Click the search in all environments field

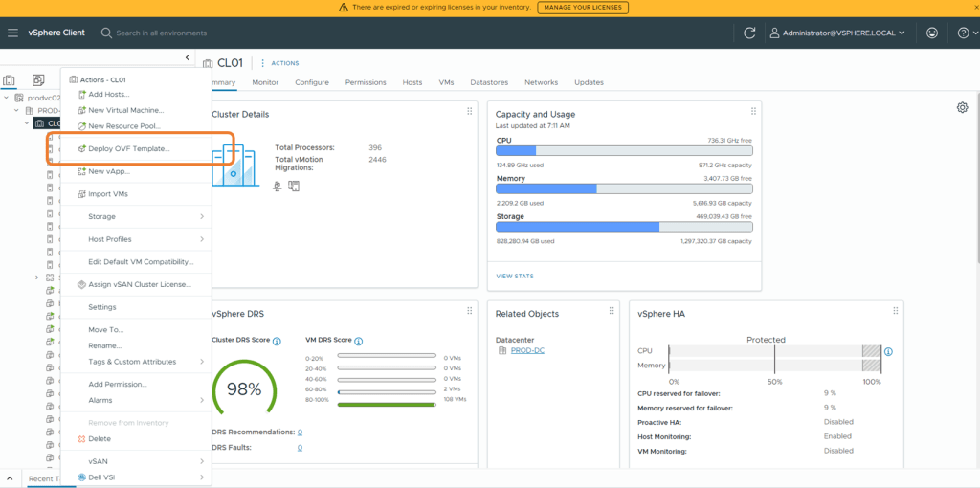point(161,33)
